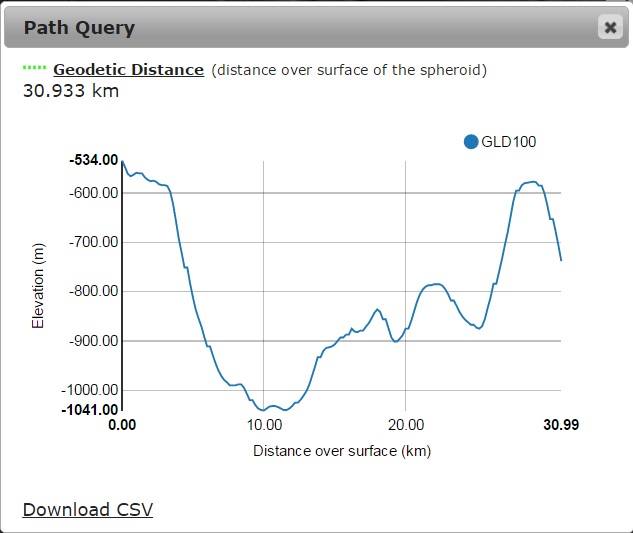This screenshot has height=533, width=633.
Task: Click the Geodetic Distance link
Action: click(x=128, y=70)
